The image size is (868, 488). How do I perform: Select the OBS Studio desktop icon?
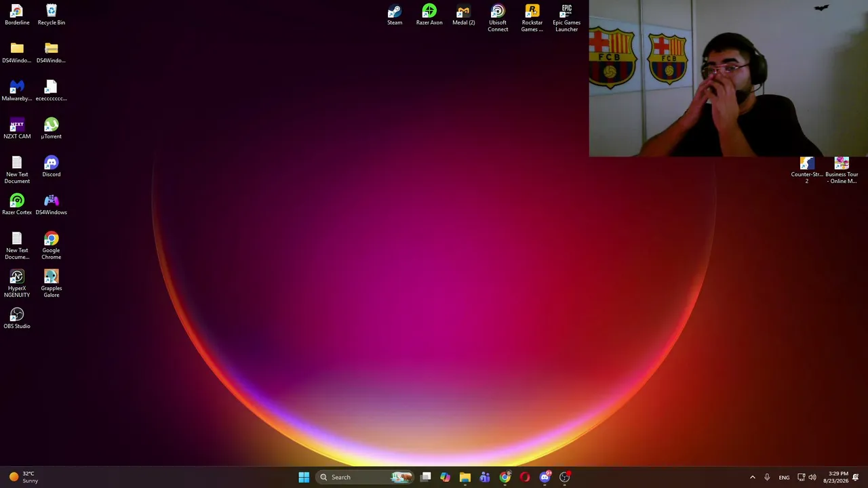[17, 319]
